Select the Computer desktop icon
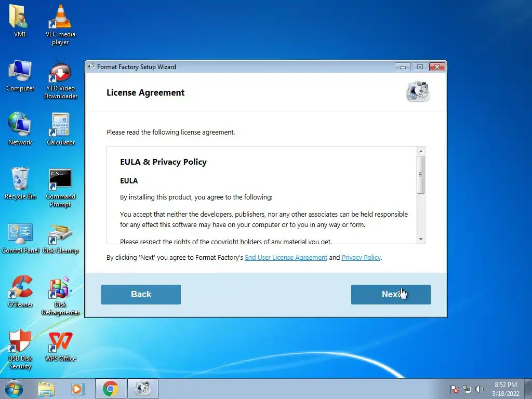The height and width of the screenshot is (399, 532). (x=20, y=75)
